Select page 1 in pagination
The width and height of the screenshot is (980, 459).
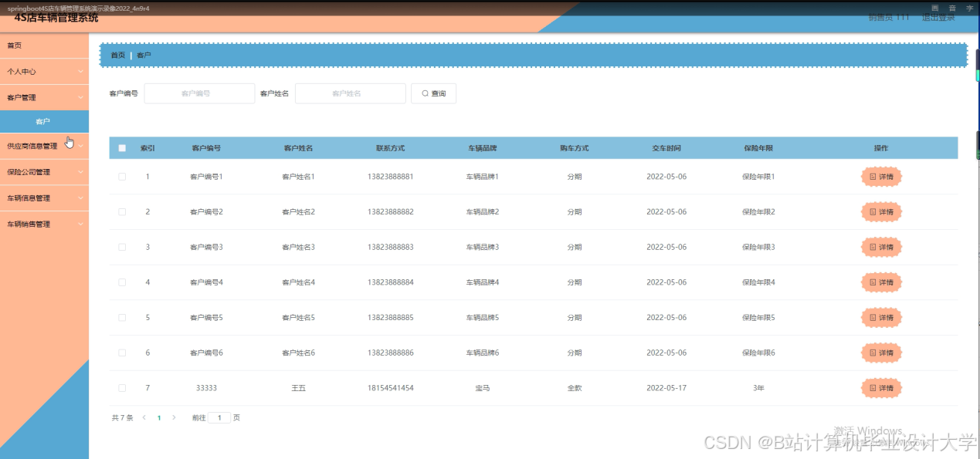159,417
